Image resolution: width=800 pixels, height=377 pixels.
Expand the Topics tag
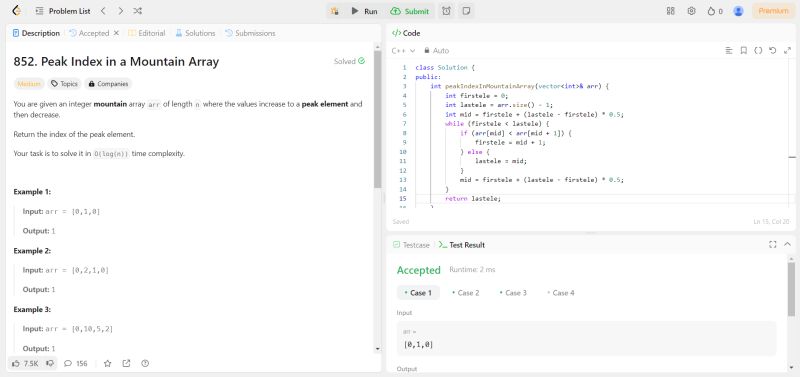coord(65,84)
